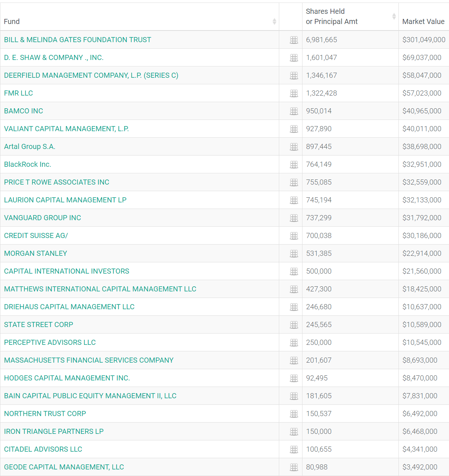Click the Market Value column header
Screen dimensions: 449x476
click(423, 21)
